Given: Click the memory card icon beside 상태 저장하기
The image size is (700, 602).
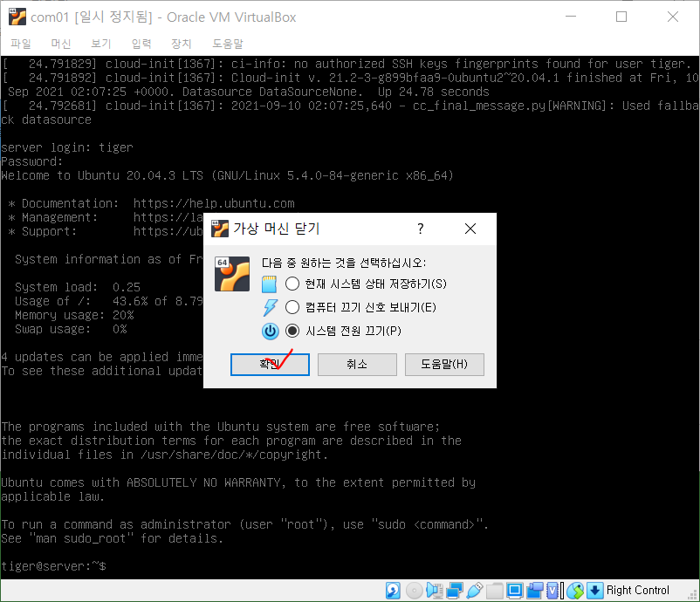Looking at the screenshot, I should click(x=269, y=284).
